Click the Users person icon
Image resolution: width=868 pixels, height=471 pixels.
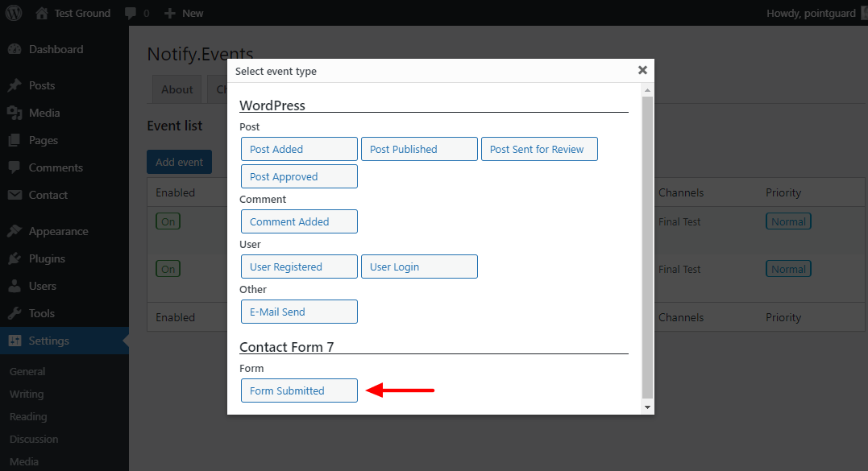(x=15, y=286)
